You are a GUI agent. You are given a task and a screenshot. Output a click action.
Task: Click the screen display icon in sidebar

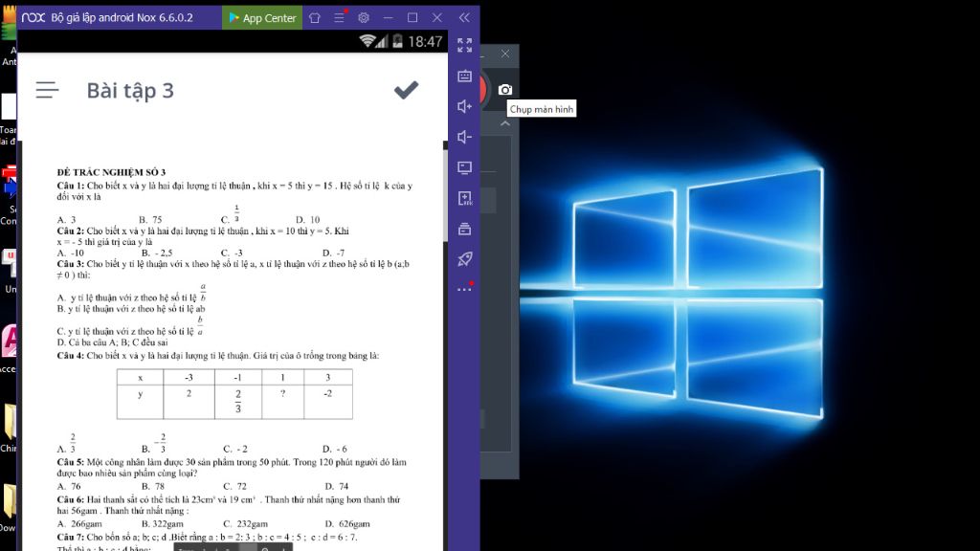(x=464, y=167)
